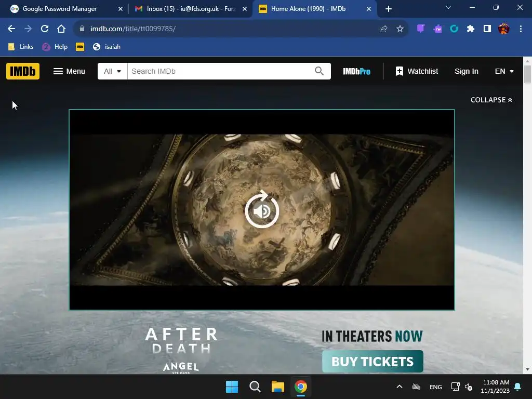Click the purple note extension icon
The width and height of the screenshot is (532, 399).
pyautogui.click(x=421, y=29)
